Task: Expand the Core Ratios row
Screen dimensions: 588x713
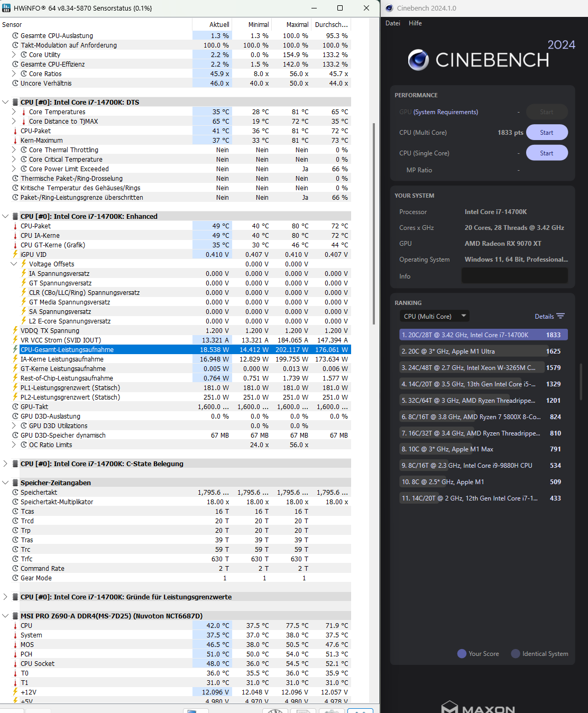Action: 14,73
